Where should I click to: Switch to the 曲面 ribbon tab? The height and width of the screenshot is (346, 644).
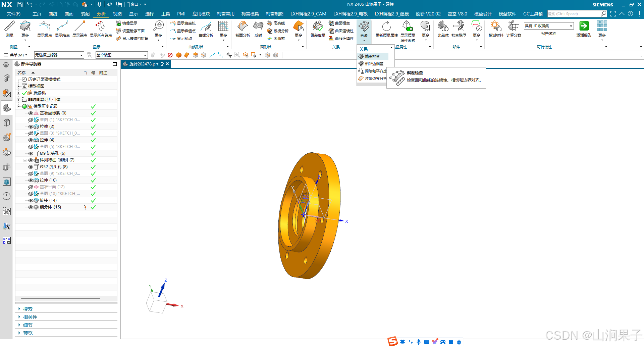point(69,14)
